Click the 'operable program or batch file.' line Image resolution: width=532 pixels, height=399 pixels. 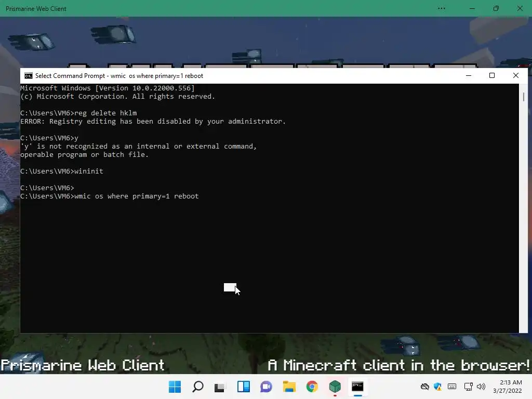85,154
